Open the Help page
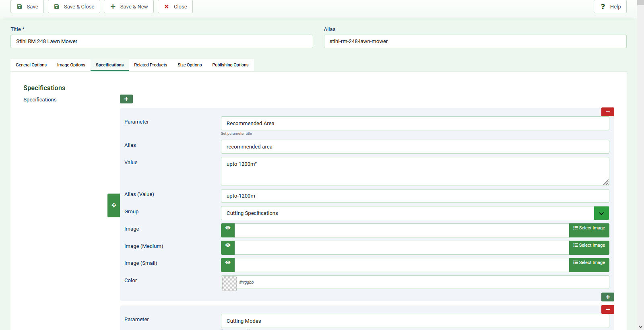The height and width of the screenshot is (330, 644). [610, 6]
